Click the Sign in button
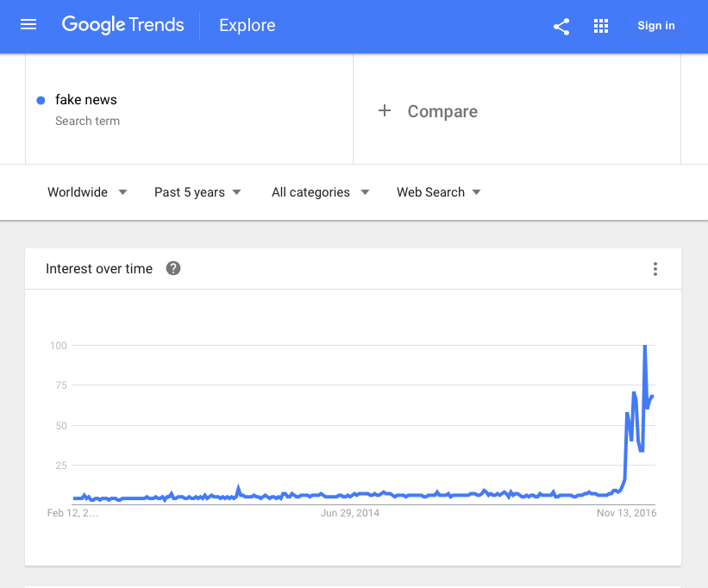 [x=656, y=26]
